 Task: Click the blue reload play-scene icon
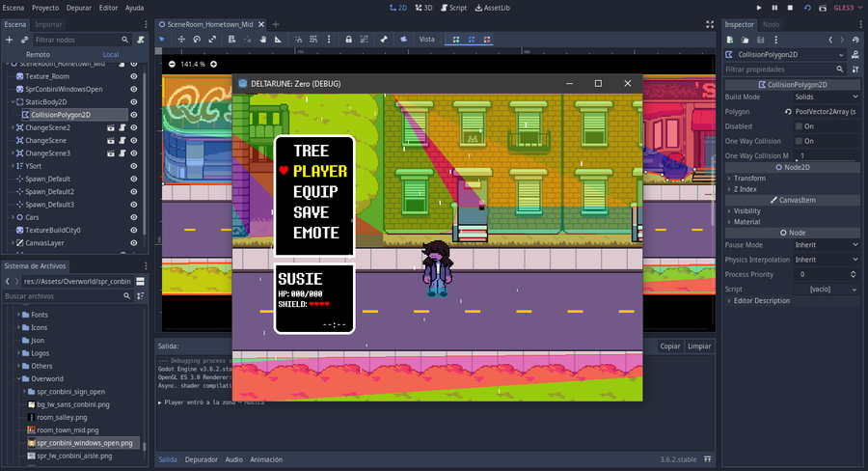pos(807,8)
